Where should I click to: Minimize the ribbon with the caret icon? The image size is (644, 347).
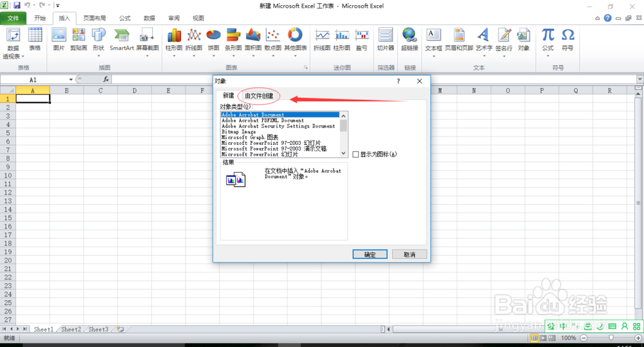pyautogui.click(x=597, y=18)
